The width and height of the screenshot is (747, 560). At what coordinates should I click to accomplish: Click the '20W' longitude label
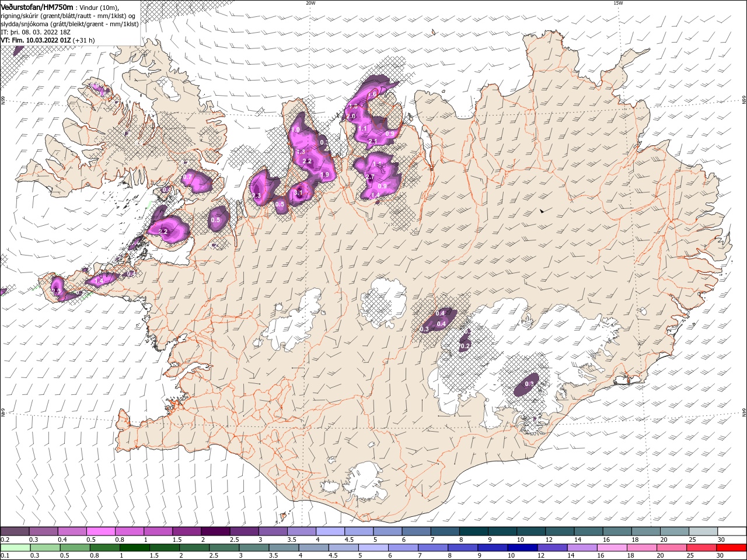coord(310,3)
